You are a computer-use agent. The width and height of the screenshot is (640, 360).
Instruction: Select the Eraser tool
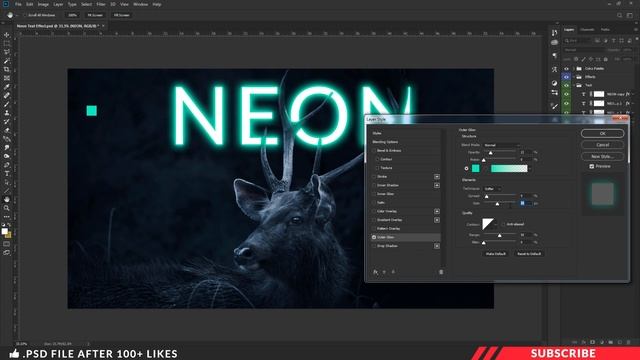click(7, 130)
